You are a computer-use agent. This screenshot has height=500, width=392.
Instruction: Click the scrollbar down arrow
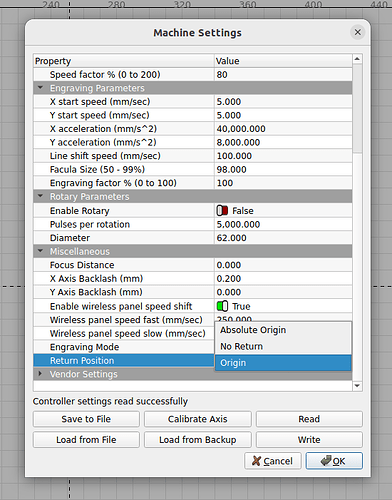357,386
